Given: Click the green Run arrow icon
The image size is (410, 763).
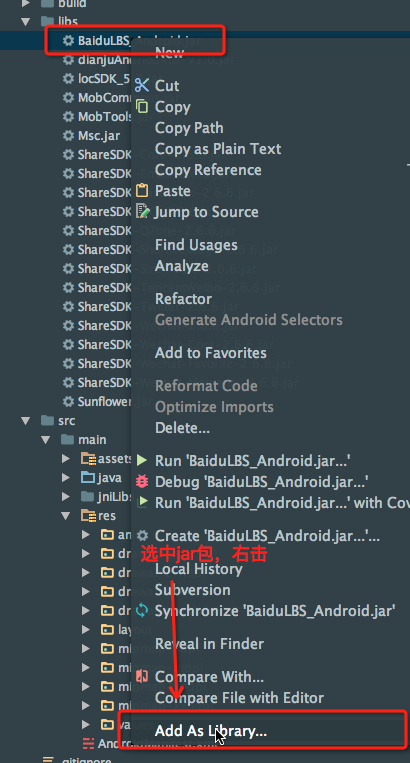Looking at the screenshot, I should tap(142, 460).
